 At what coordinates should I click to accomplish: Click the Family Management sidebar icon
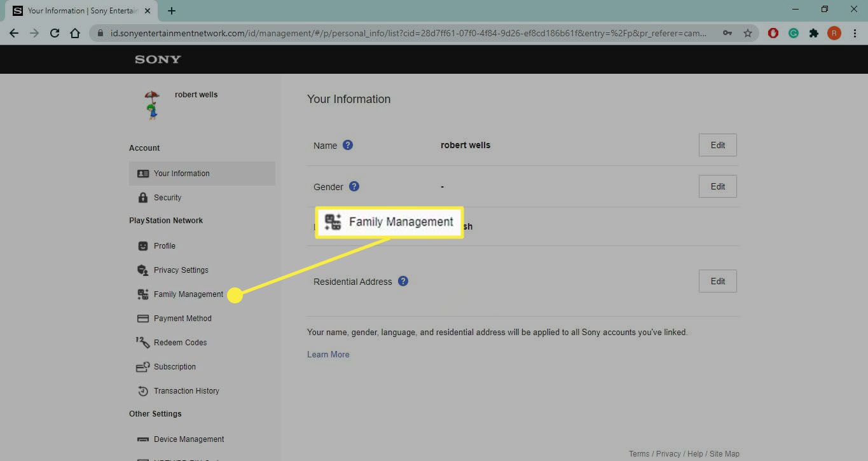[x=142, y=294]
